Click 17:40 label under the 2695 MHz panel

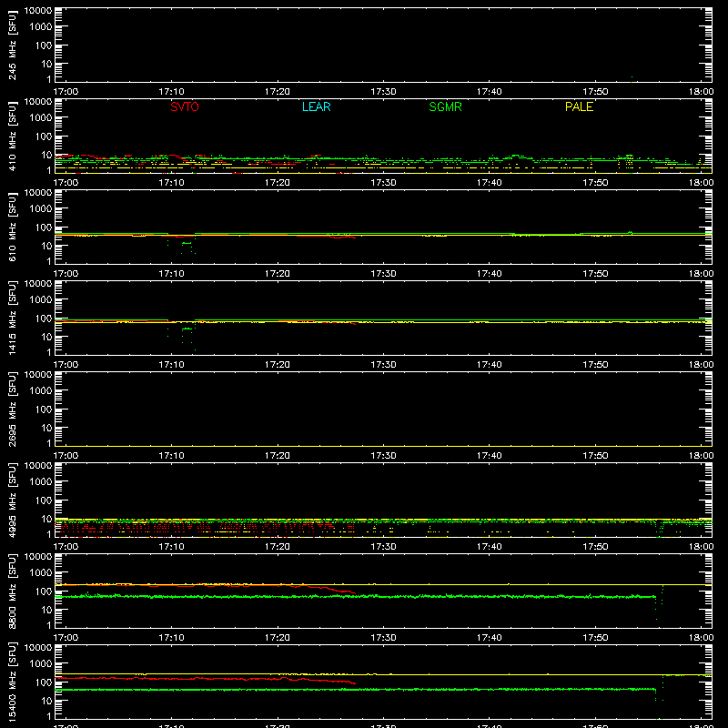click(x=489, y=456)
